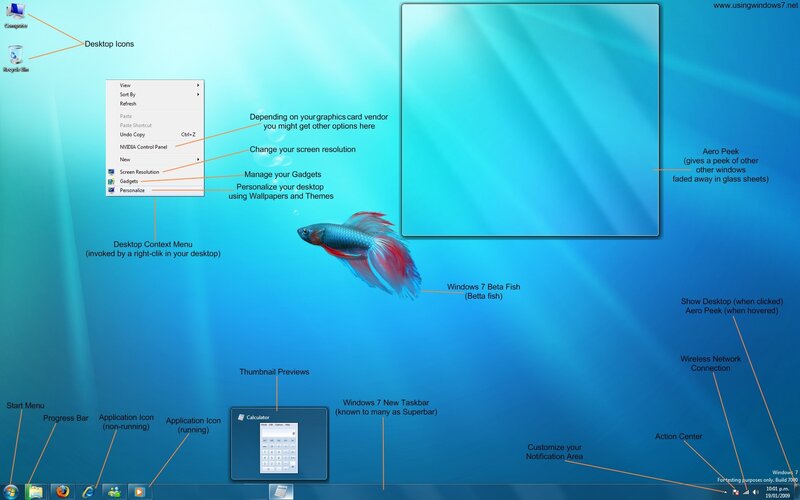Choose Refresh in the context menu
This screenshot has width=800, height=500.
click(155, 104)
